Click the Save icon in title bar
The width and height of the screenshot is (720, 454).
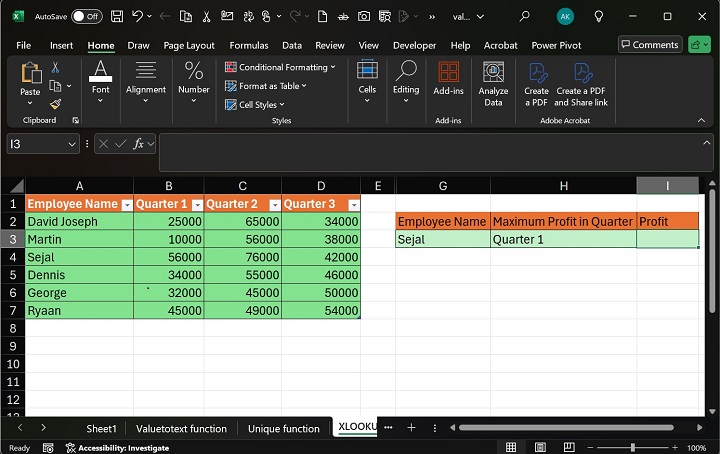pos(117,16)
